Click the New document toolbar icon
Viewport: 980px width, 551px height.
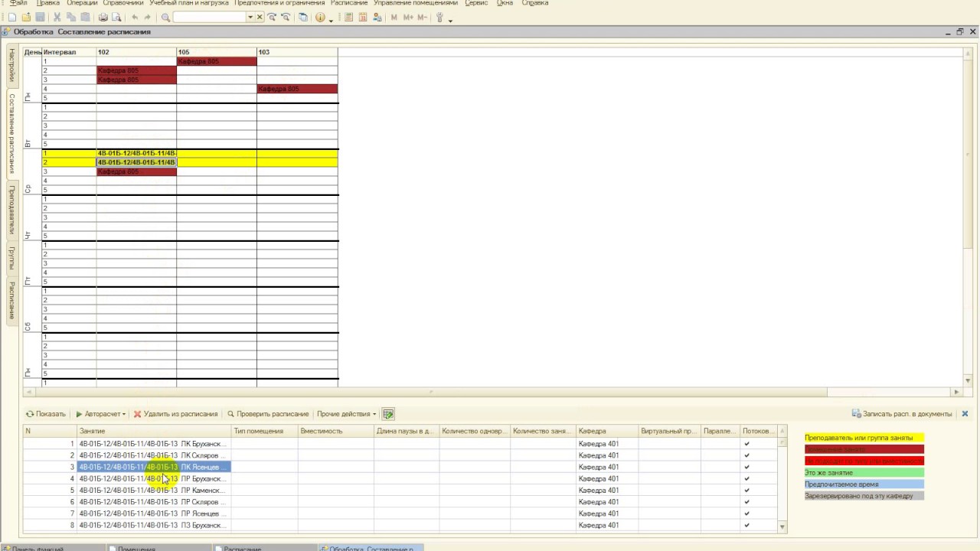pyautogui.click(x=12, y=18)
